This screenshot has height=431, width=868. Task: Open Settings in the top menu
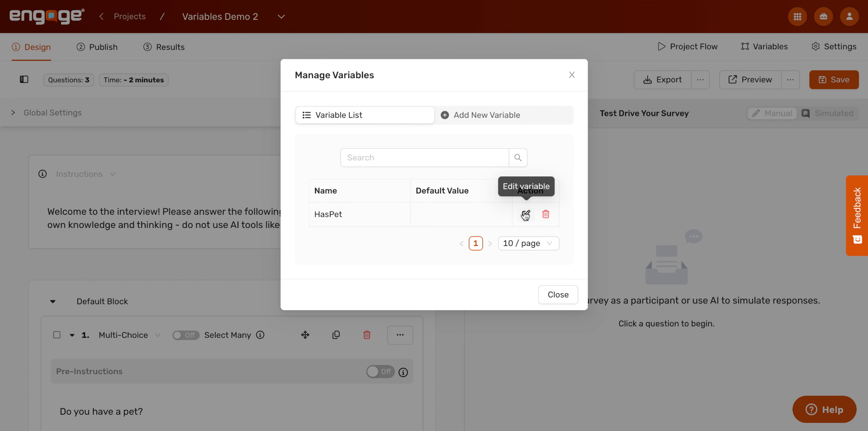[834, 47]
